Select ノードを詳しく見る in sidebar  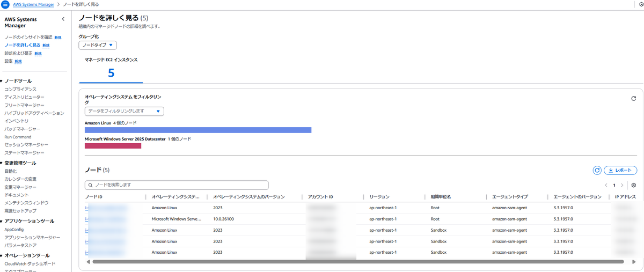pyautogui.click(x=23, y=45)
